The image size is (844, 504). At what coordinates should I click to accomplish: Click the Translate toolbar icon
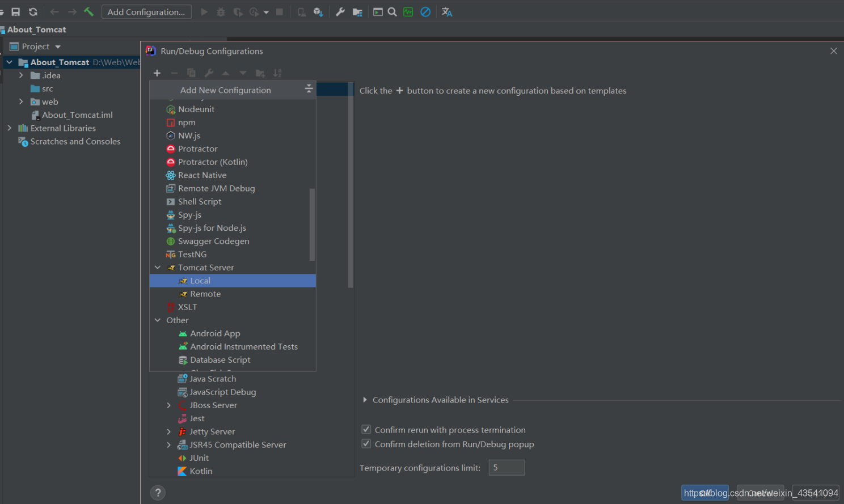[447, 12]
